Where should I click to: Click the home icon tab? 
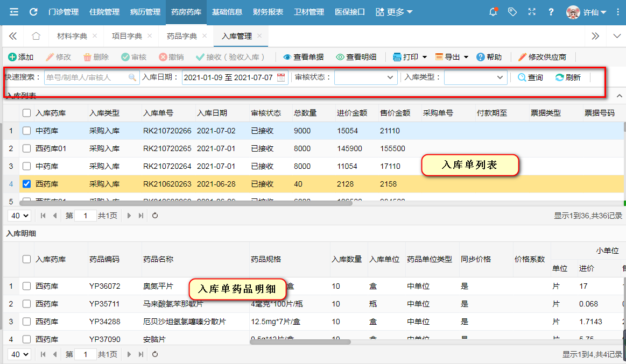coord(36,36)
